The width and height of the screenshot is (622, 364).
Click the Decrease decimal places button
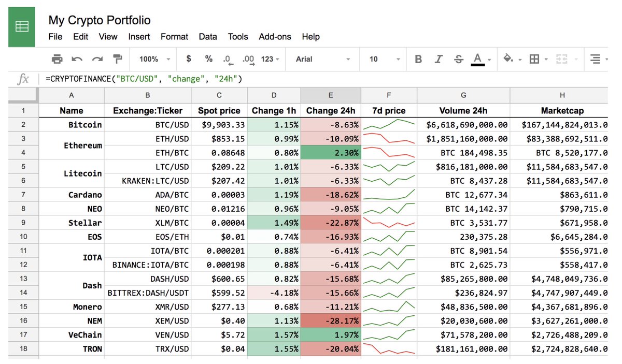[228, 60]
